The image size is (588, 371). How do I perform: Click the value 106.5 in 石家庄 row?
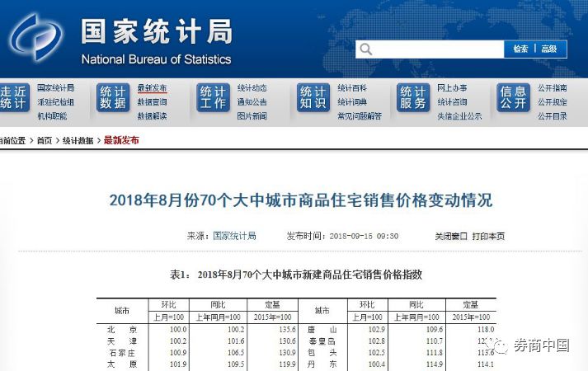pyautogui.click(x=236, y=353)
